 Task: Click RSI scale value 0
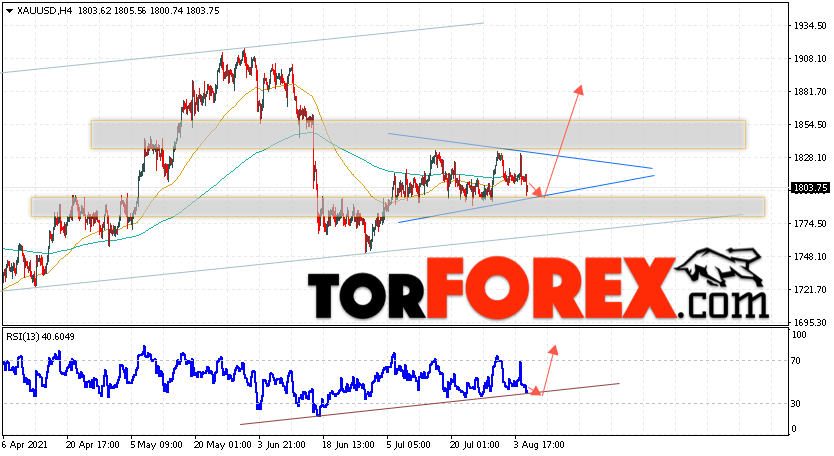(794, 429)
